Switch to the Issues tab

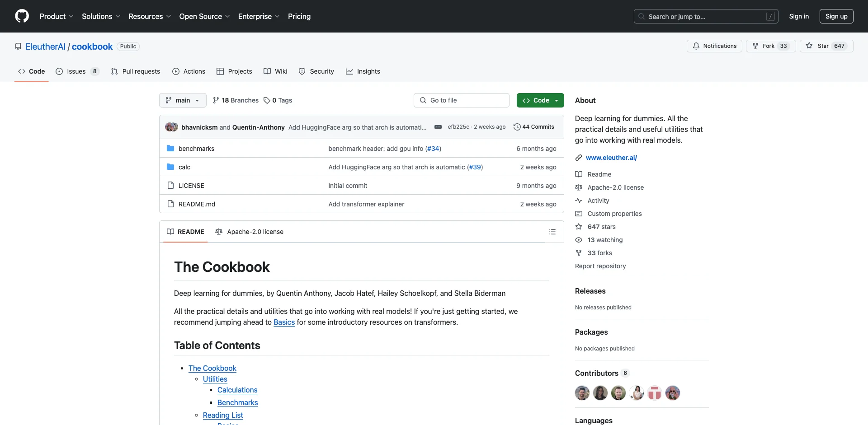(76, 71)
